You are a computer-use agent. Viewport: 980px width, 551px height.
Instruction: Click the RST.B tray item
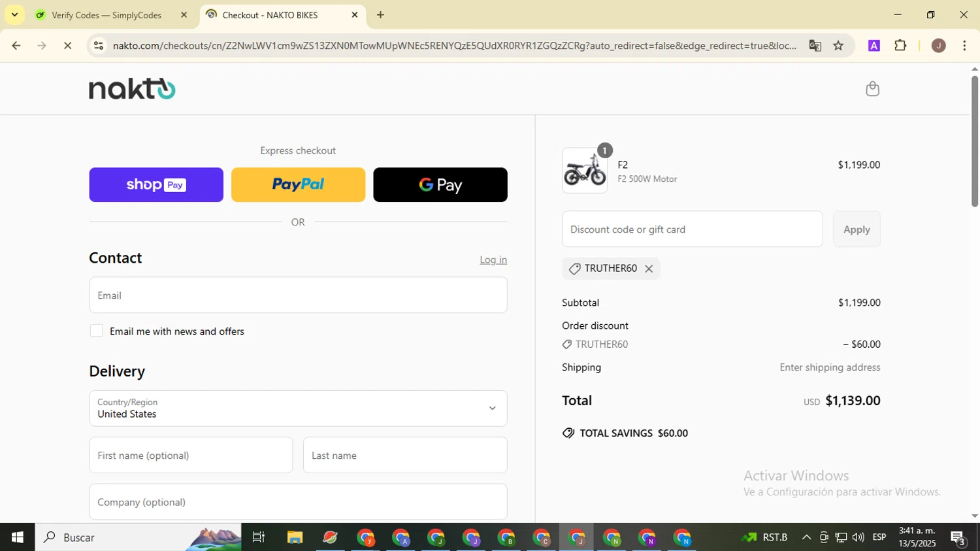click(x=765, y=537)
